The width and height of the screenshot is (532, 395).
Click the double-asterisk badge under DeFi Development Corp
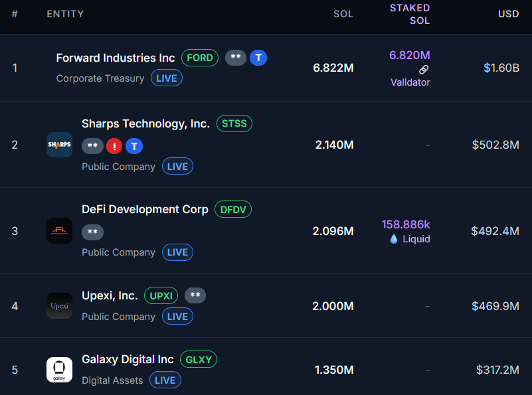[x=92, y=232]
